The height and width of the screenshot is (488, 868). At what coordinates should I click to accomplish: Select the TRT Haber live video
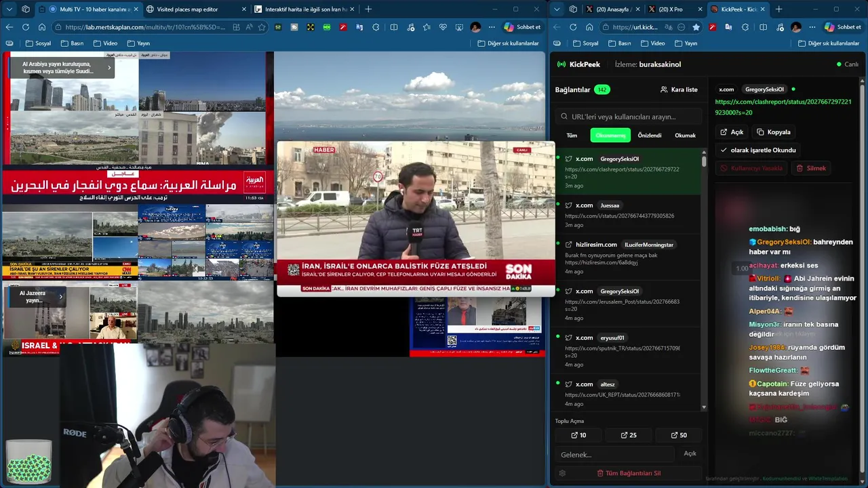tap(416, 219)
